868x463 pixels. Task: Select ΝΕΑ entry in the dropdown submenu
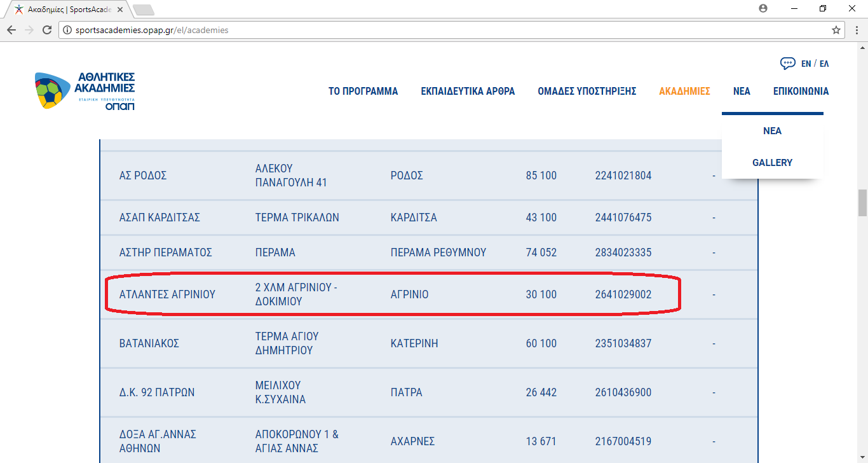pyautogui.click(x=772, y=131)
